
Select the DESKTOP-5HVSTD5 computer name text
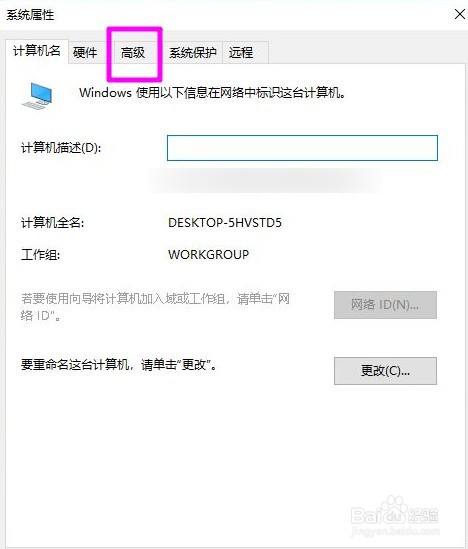tap(225, 223)
